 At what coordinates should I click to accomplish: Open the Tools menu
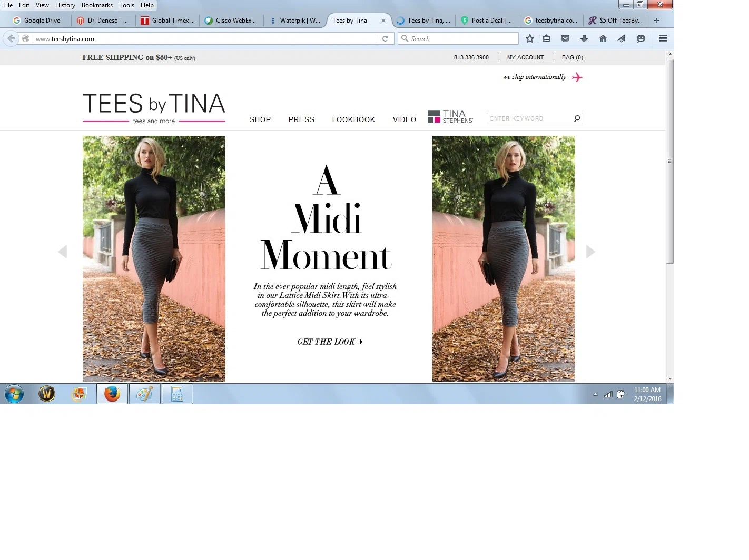tap(126, 5)
